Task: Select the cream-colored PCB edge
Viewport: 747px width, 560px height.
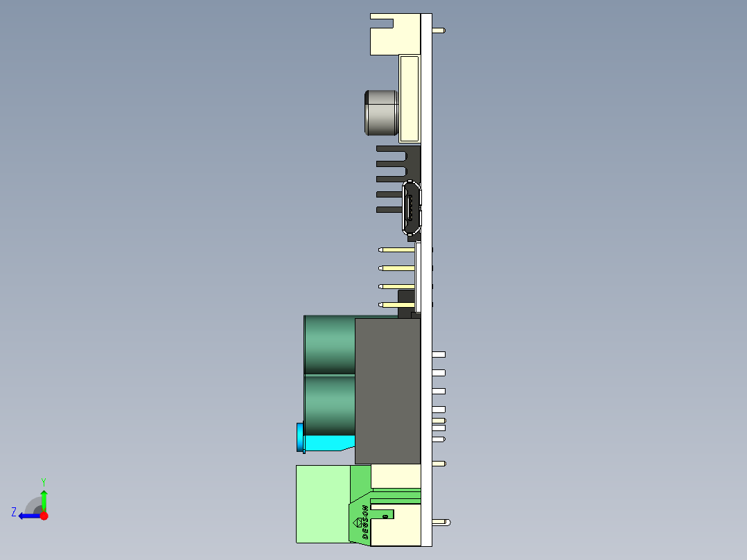Action: click(425, 277)
